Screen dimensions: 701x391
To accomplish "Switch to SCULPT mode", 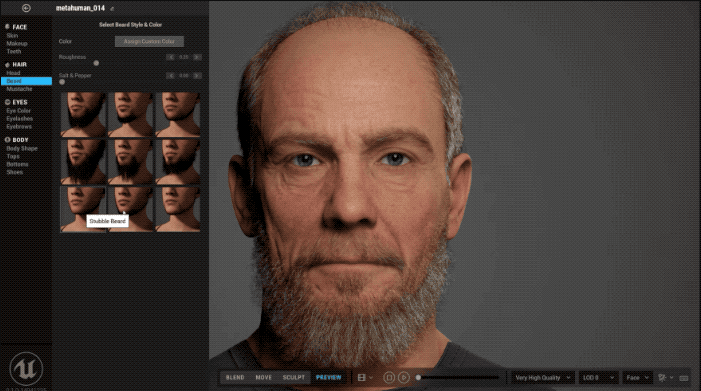I will pos(294,378).
